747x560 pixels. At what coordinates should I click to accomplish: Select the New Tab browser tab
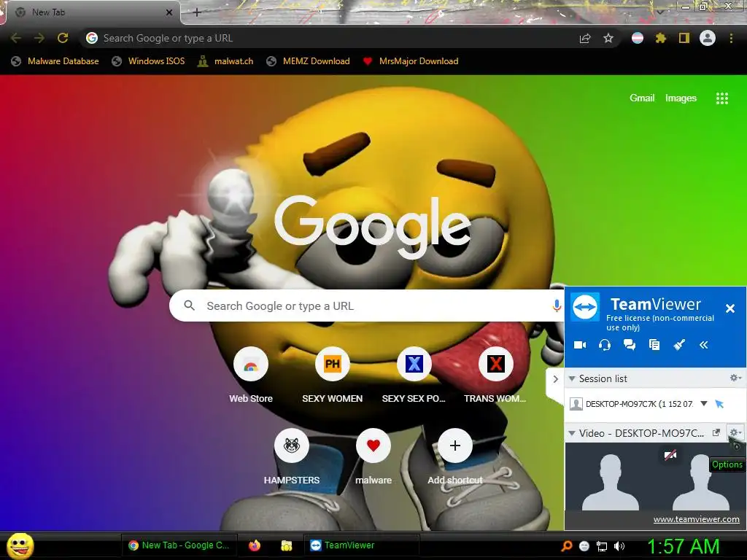[90, 12]
